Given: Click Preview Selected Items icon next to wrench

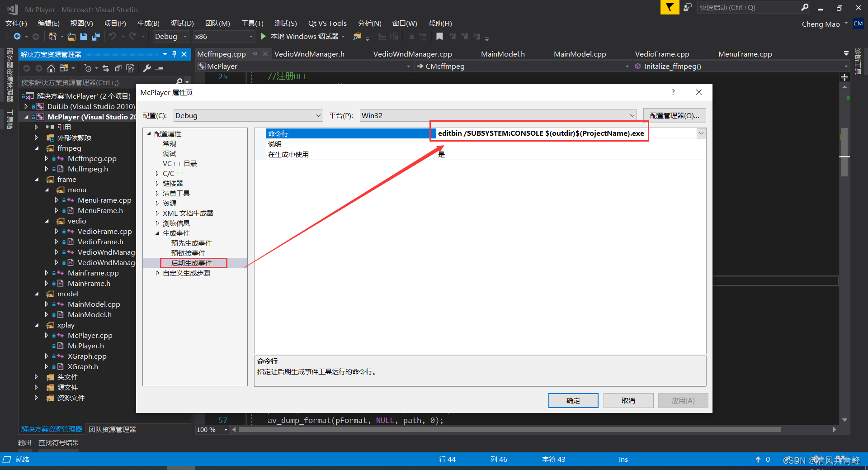Looking at the screenshot, I should pyautogui.click(x=159, y=68).
